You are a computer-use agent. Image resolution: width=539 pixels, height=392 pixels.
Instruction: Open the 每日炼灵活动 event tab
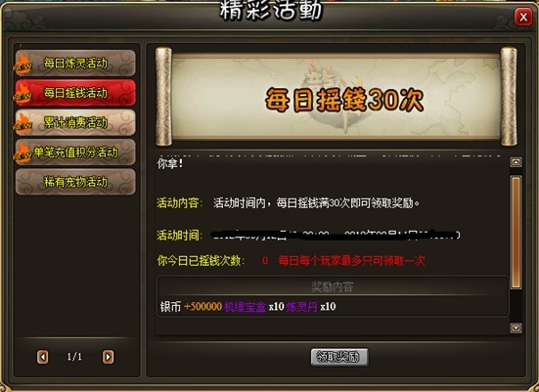tap(75, 63)
